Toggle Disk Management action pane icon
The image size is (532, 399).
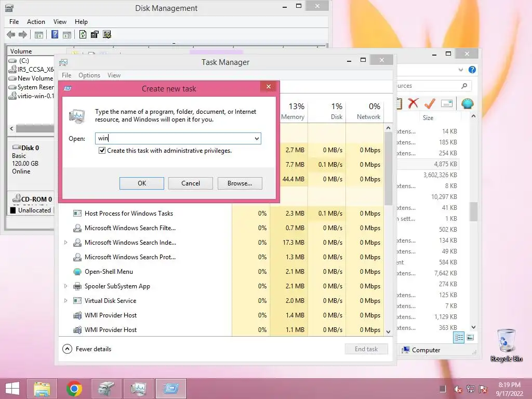click(67, 35)
